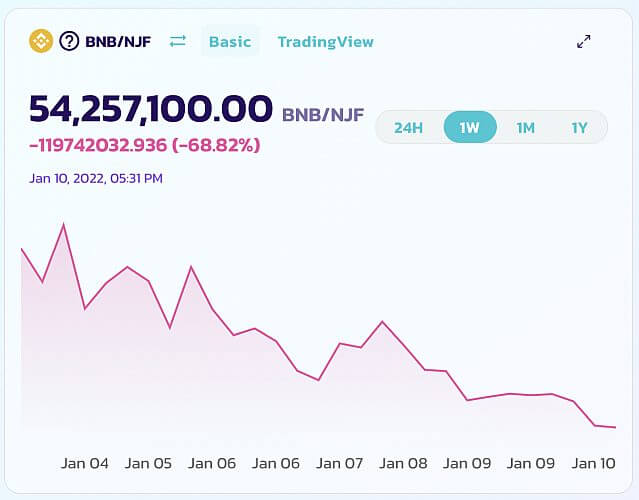
Task: Click the Jan 04 axis label
Action: 84,463
